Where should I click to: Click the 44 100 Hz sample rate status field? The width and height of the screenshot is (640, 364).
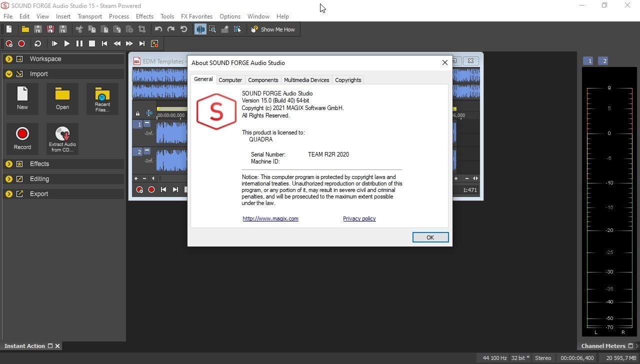click(495, 358)
